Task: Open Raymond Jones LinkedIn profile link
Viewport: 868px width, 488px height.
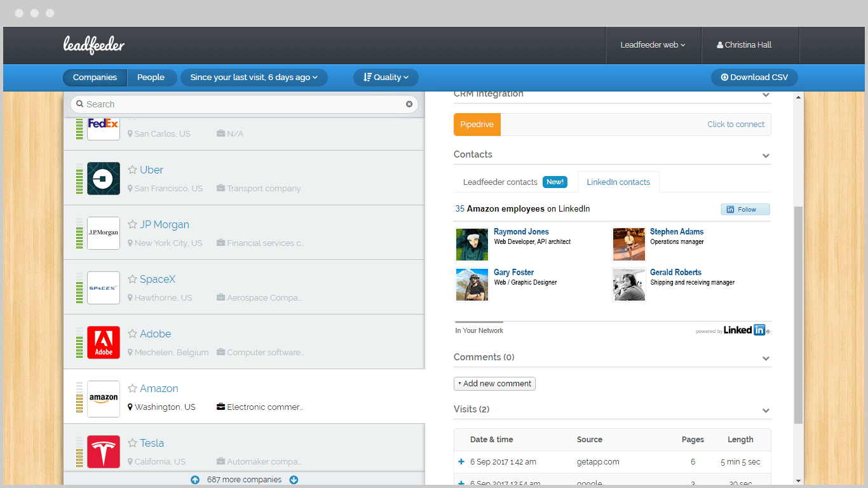Action: pyautogui.click(x=521, y=232)
